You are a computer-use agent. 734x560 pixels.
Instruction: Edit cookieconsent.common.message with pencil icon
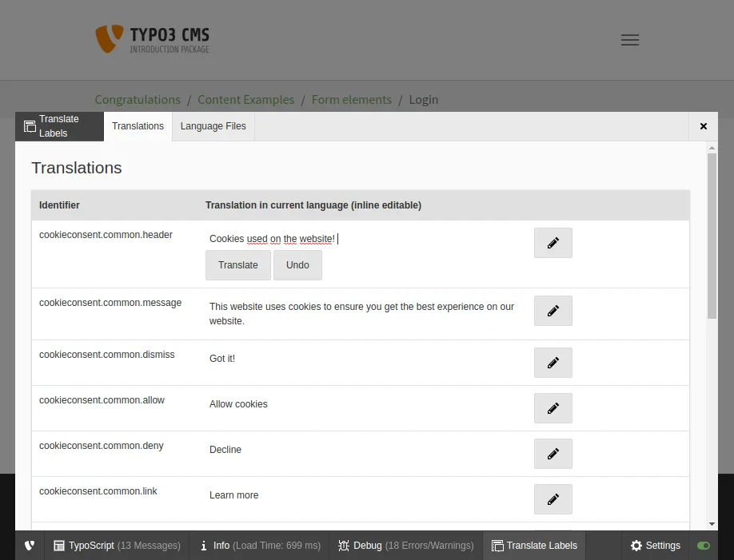click(x=552, y=311)
